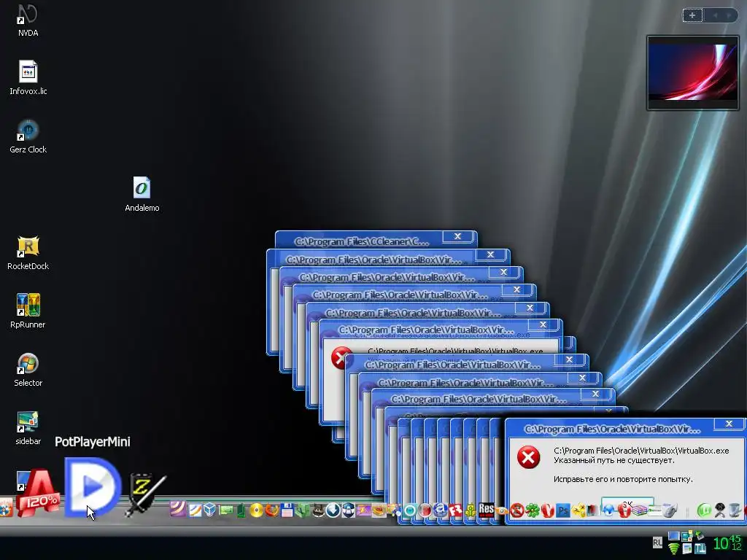Close the frontmost VirtualBox.exe error dialog
747x560 pixels.
pyautogui.click(x=729, y=424)
